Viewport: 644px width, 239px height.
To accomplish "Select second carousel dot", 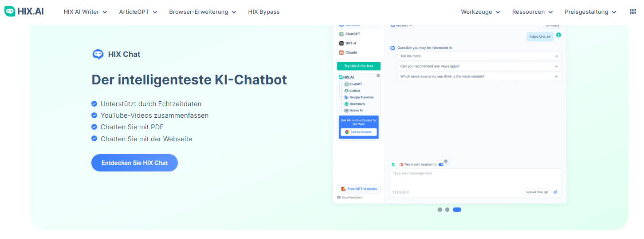I will click(x=447, y=210).
